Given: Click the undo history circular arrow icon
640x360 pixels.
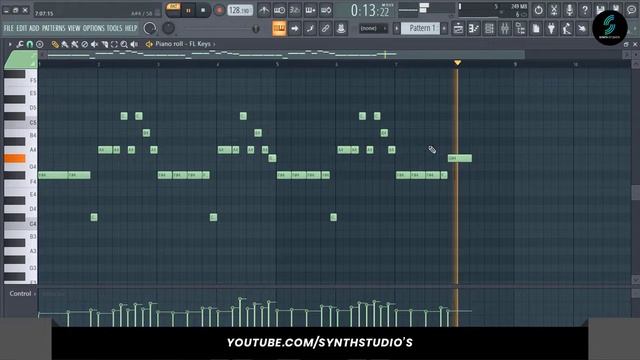Looking at the screenshot, I should (x=538, y=10).
